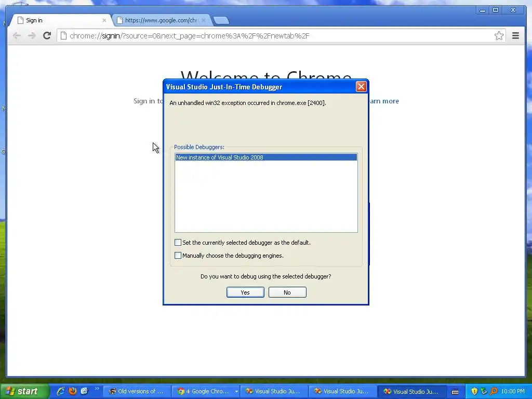Expand quick launch overflow chevron
Screen dimensions: 532x399
coord(97,389)
